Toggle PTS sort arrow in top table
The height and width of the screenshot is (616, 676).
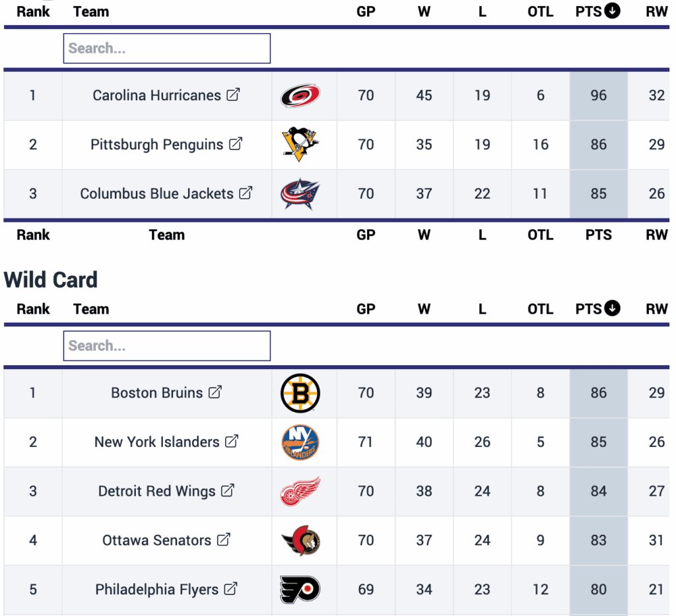(612, 11)
